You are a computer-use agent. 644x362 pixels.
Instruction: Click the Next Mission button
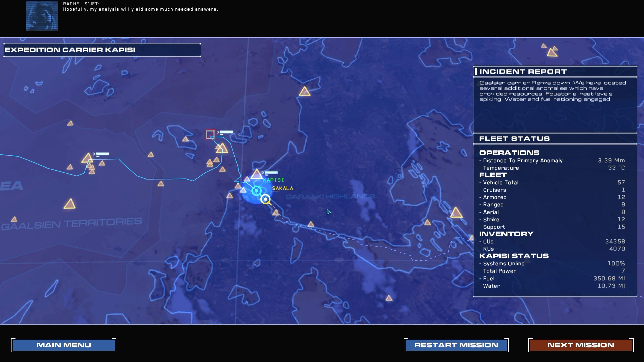[581, 345]
